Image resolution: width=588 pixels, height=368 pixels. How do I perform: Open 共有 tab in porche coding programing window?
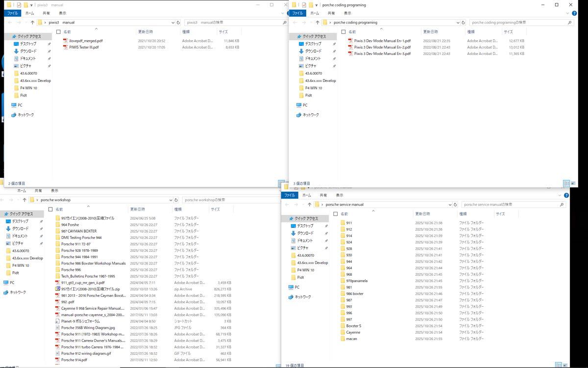click(331, 13)
